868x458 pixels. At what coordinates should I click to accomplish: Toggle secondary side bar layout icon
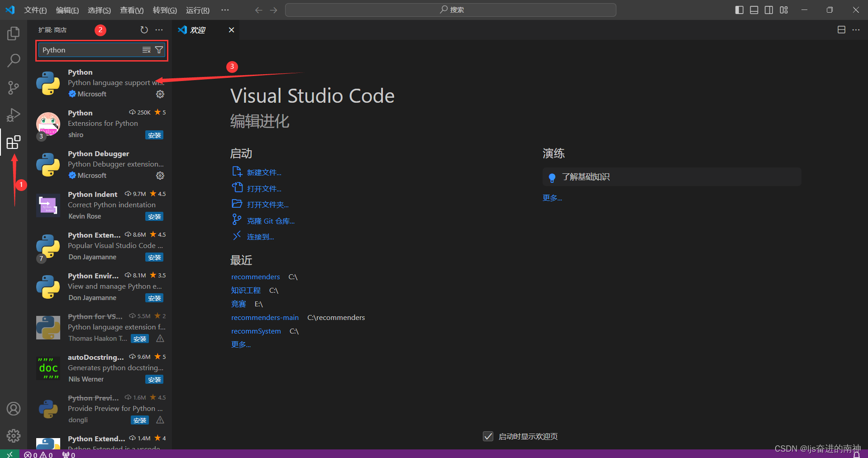[769, 10]
